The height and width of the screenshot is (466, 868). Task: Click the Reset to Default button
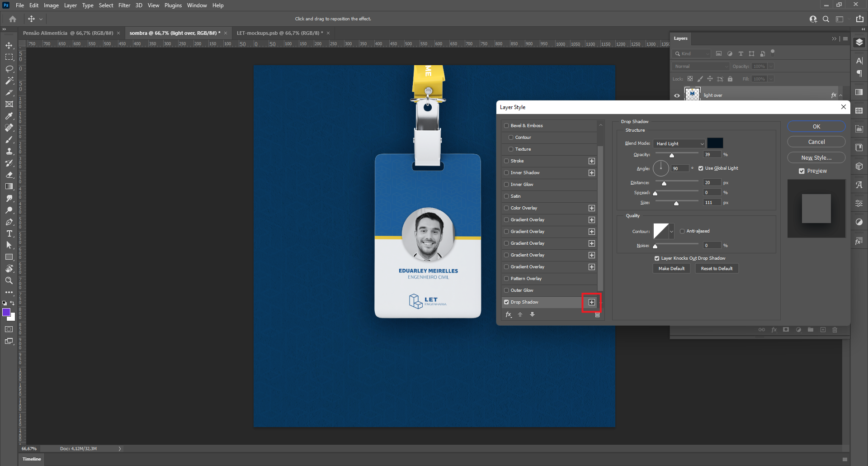point(717,269)
